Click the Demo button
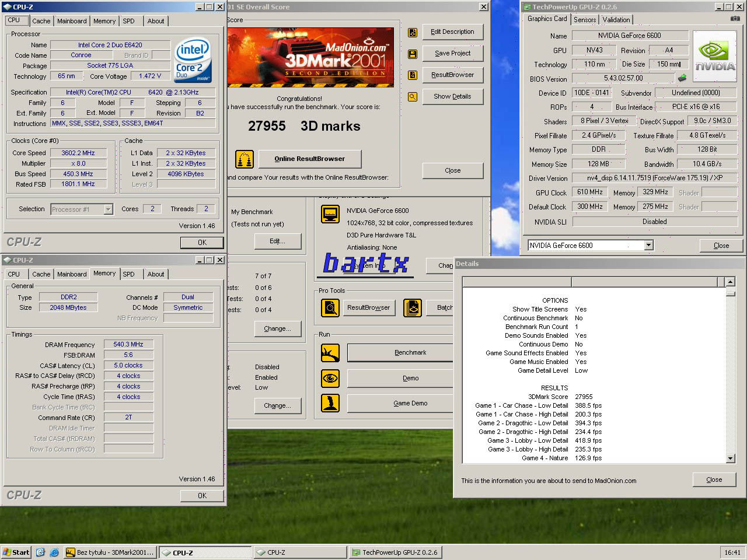The width and height of the screenshot is (747, 560). click(x=400, y=378)
